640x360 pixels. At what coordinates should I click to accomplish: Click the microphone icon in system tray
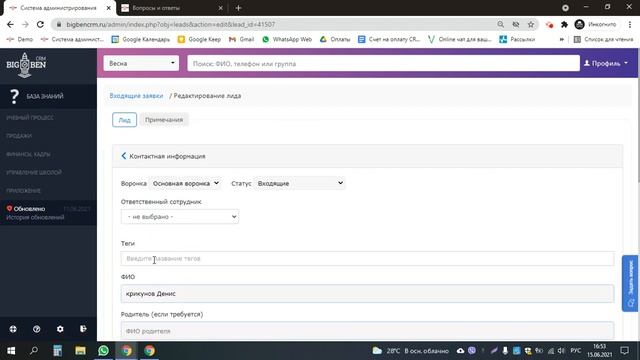pyautogui.click(x=505, y=351)
